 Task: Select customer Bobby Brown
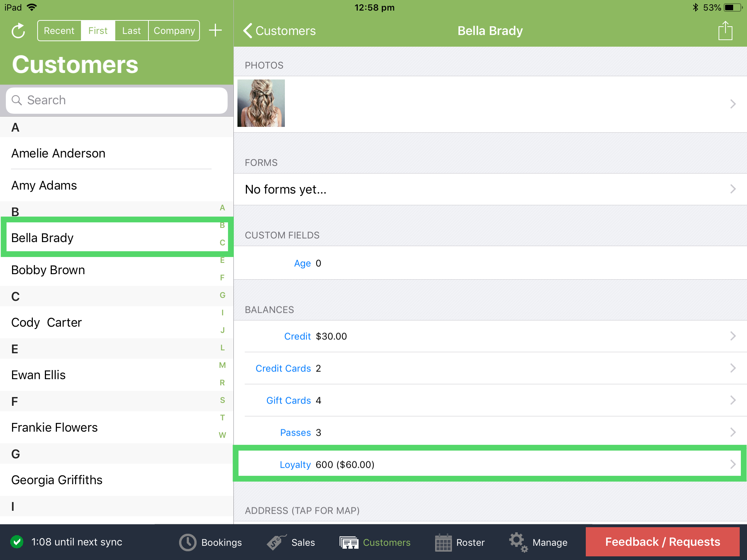117,270
